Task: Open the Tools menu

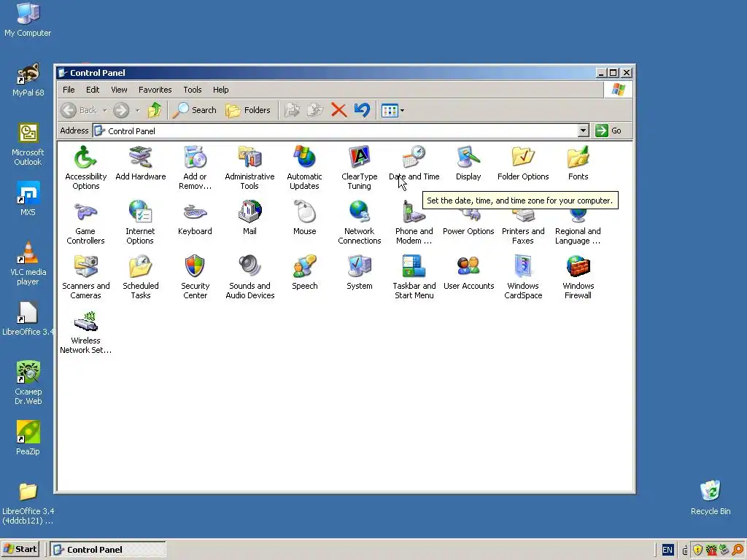Action: (193, 90)
